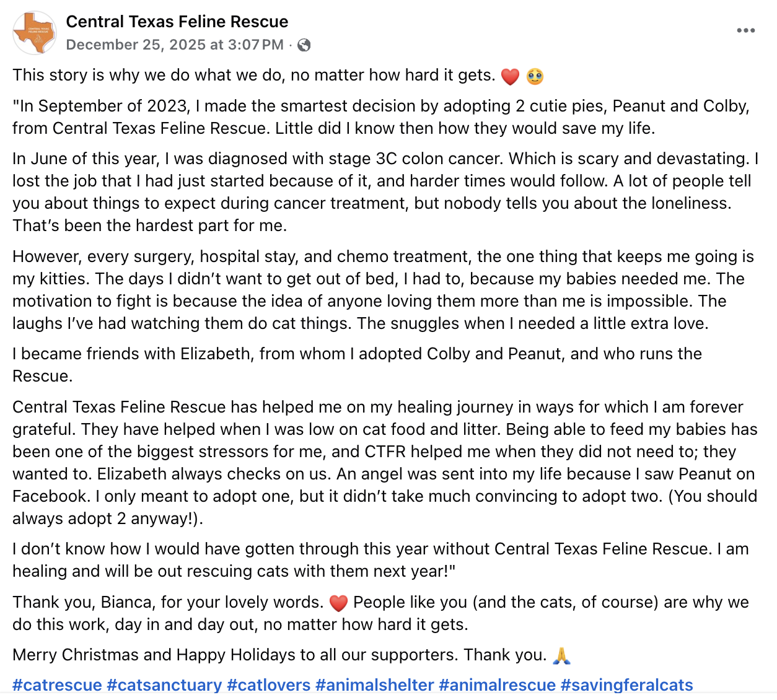Open the #catrescue hashtag
The image size is (777, 700).
click(x=57, y=685)
